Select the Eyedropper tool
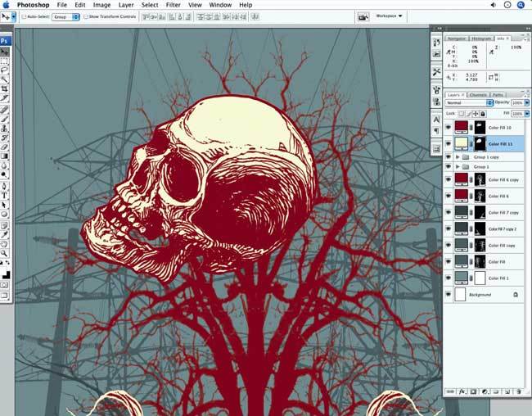The image size is (532, 416). (5, 235)
